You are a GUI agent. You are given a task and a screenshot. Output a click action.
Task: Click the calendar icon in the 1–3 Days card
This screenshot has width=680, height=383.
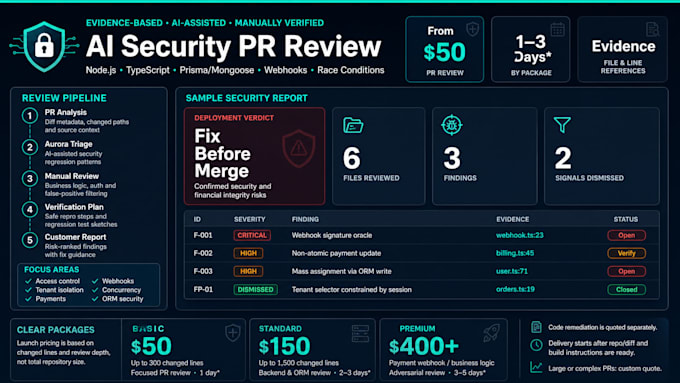557,29
